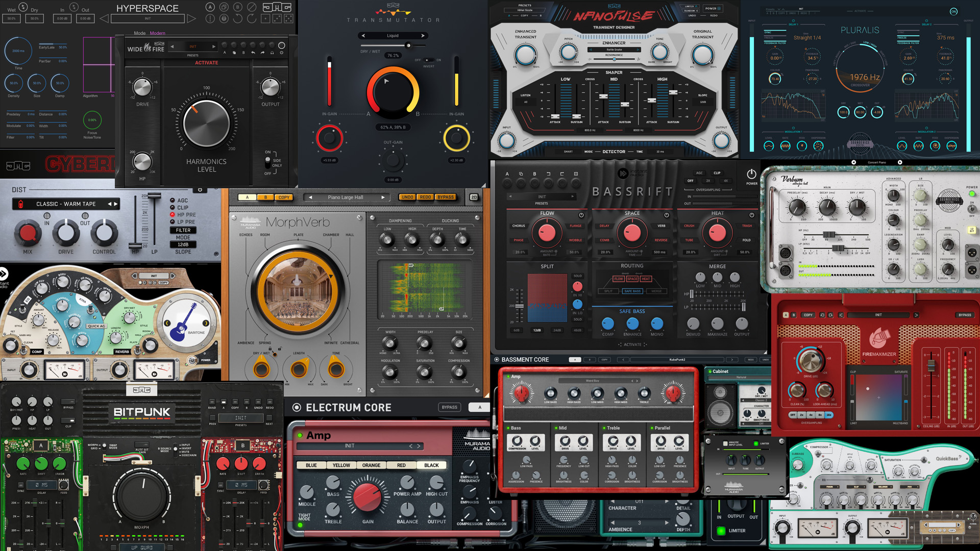Click the Transmutator DRY / WET slider
This screenshot has width=980, height=551.
pos(408,45)
